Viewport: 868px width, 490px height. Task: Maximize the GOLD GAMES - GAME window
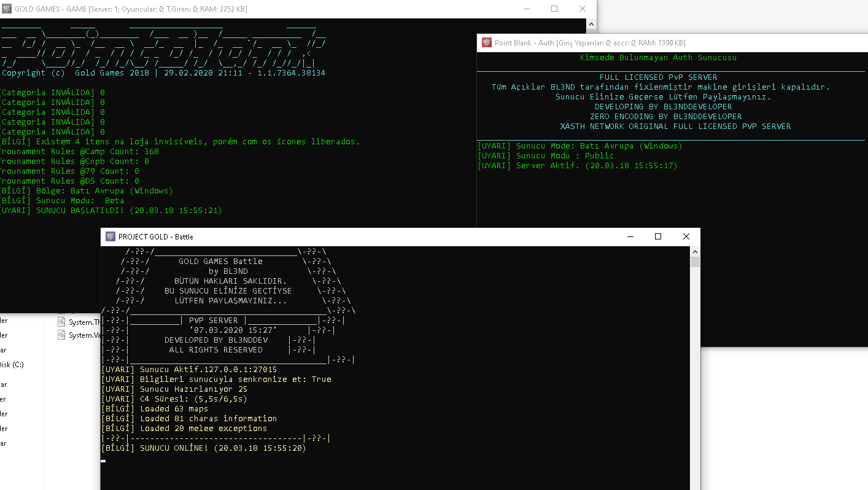click(x=554, y=9)
